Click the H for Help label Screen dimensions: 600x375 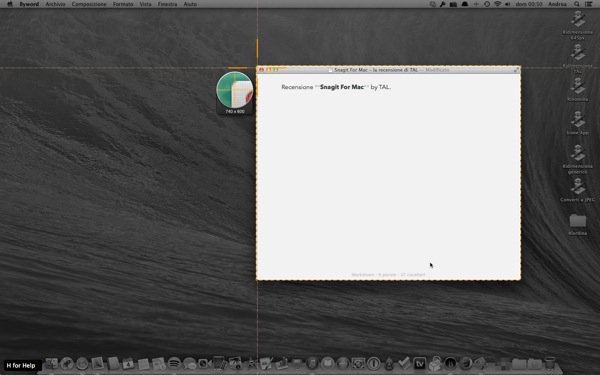(x=21, y=365)
